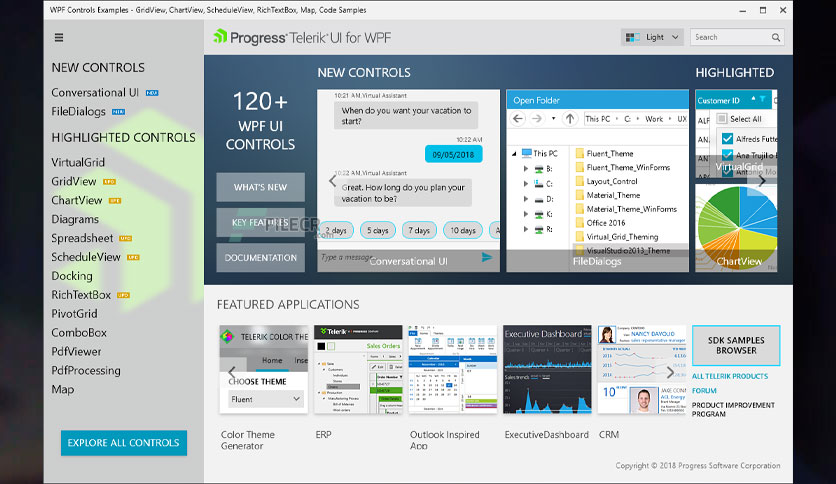Expand the K: drive node
Screen dimensions: 836x484
point(526,214)
